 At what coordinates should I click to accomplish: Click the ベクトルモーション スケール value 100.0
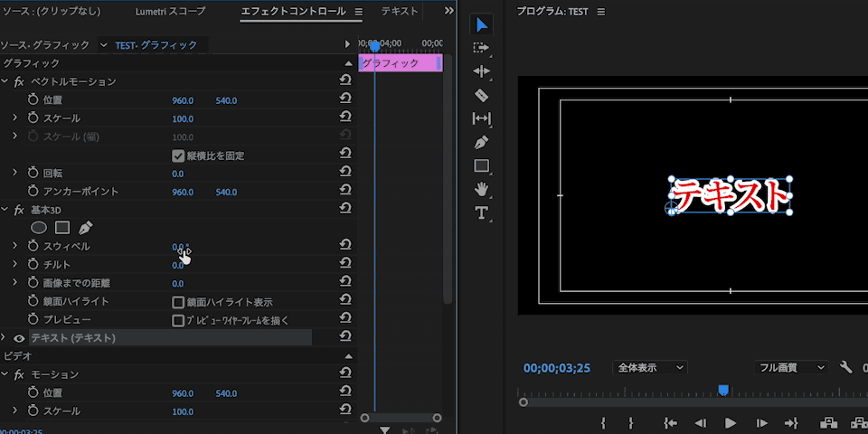(183, 118)
